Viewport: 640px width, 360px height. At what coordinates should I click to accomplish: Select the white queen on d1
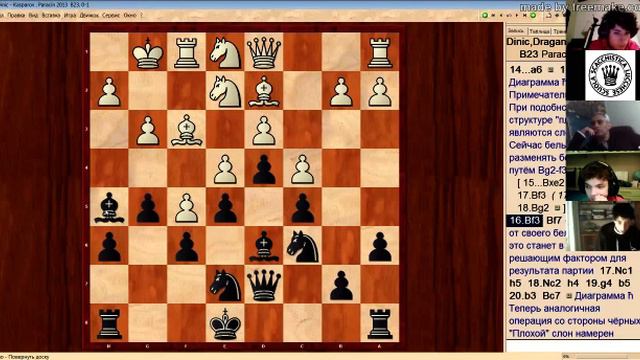(x=264, y=53)
